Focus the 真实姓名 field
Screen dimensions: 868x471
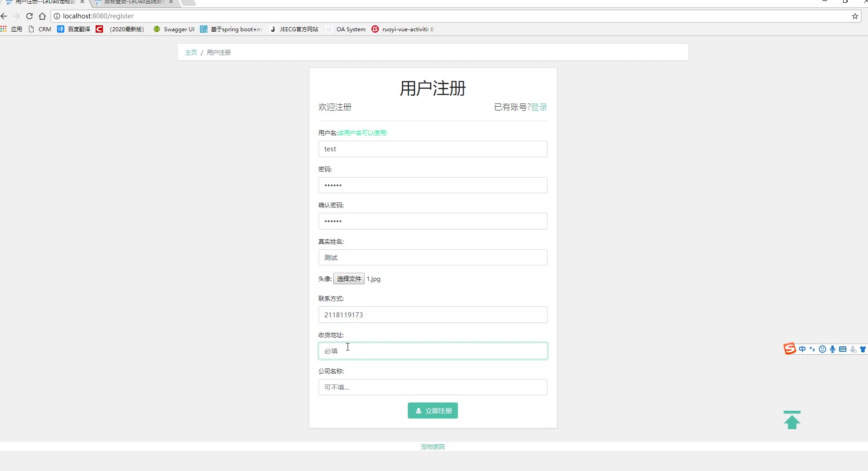click(x=433, y=258)
